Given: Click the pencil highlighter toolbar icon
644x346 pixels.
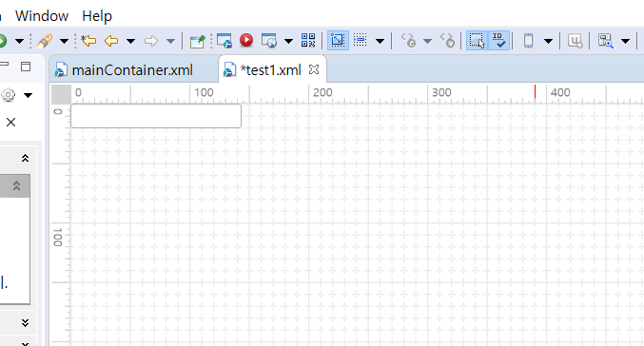Looking at the screenshot, I should [x=45, y=41].
